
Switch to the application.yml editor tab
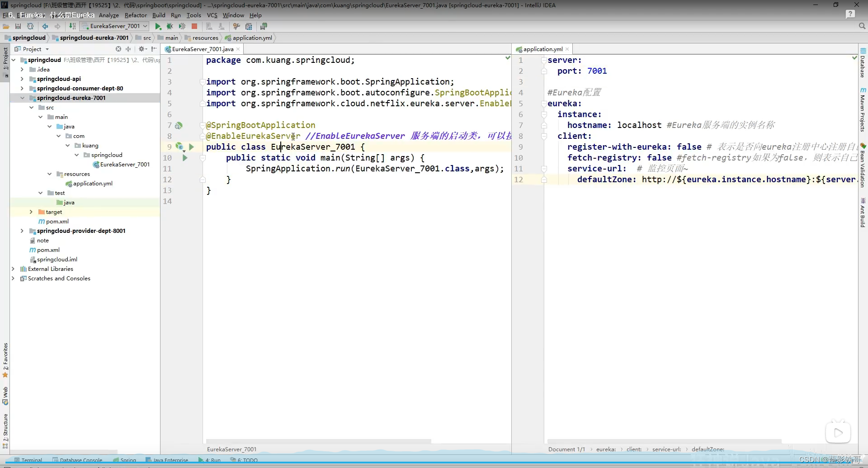[542, 49]
